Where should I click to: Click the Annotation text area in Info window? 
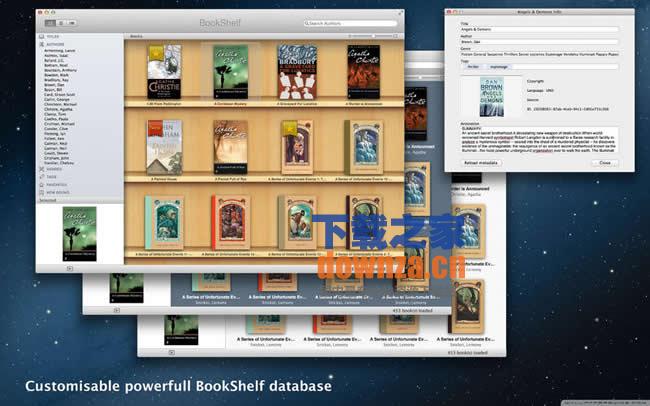(539, 141)
